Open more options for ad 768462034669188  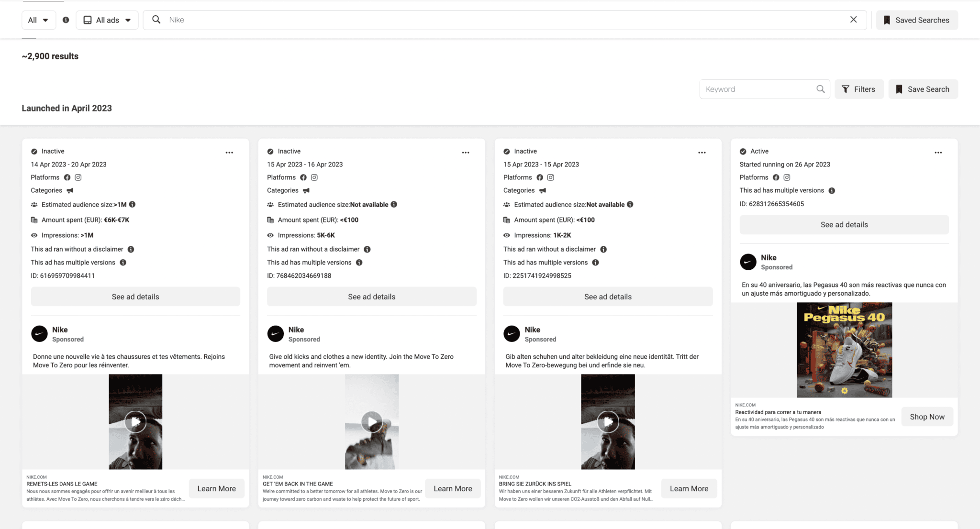[x=466, y=153]
